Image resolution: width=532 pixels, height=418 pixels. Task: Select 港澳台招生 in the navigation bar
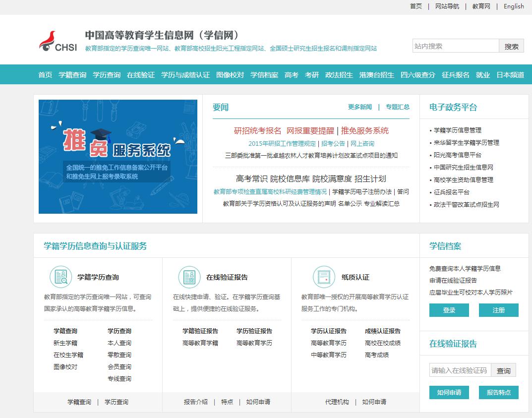(x=377, y=75)
